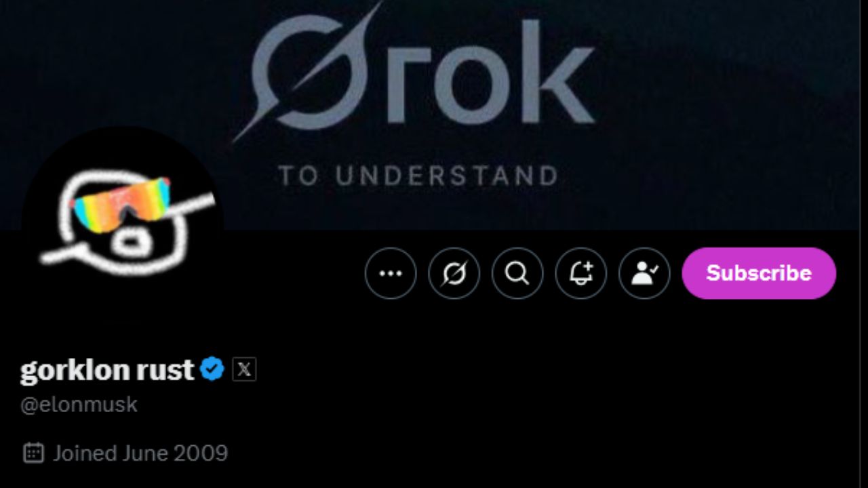
Task: Click the Joined June 2009 text
Action: [x=140, y=453]
